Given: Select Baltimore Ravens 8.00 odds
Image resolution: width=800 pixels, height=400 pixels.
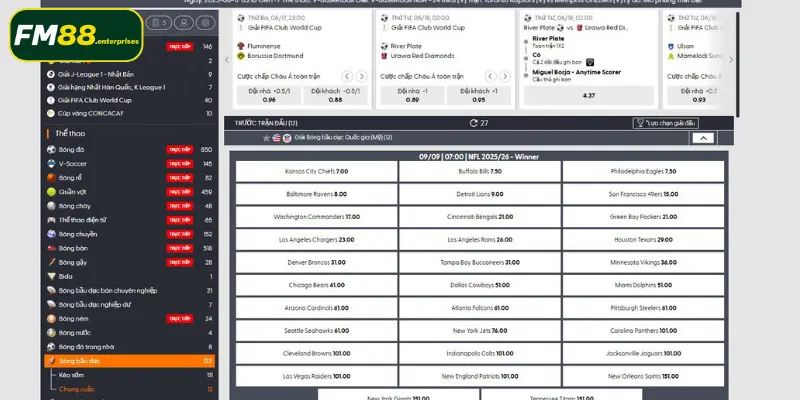Looking at the screenshot, I should coord(316,194).
